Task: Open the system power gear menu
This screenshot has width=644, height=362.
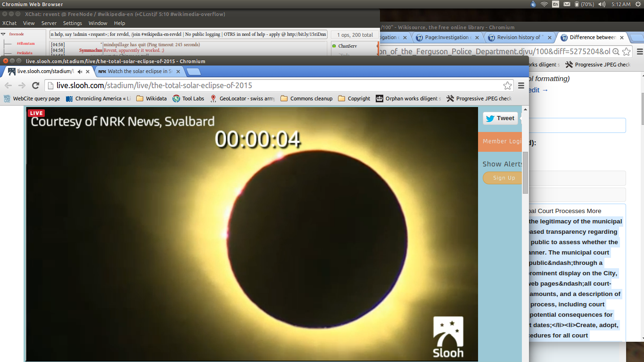Action: pyautogui.click(x=638, y=4)
